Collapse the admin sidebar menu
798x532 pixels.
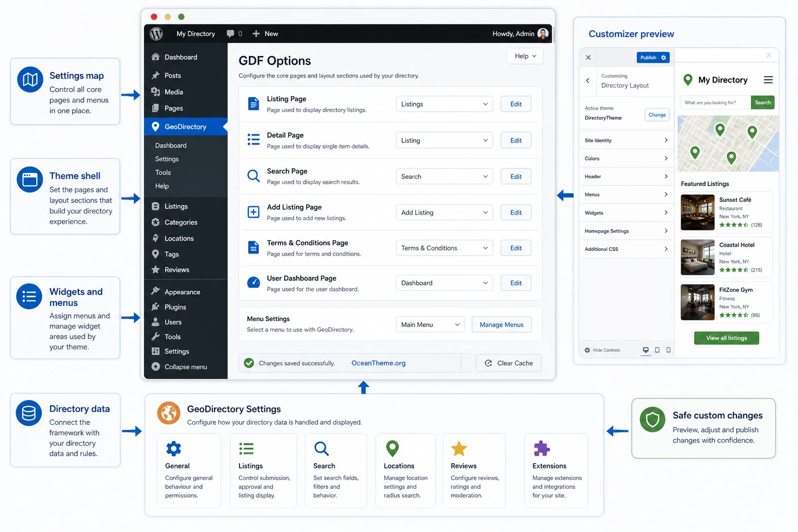(x=185, y=367)
